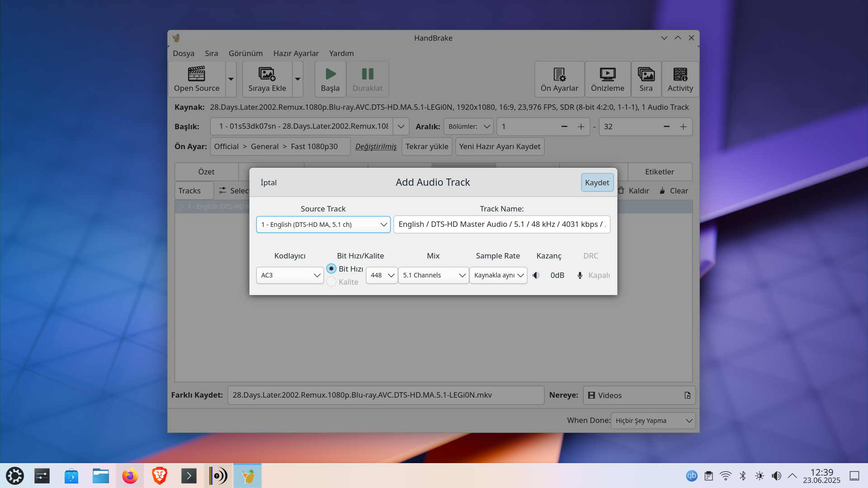
Task: Expand the English DTS-HD track row
Action: pyautogui.click(x=181, y=206)
